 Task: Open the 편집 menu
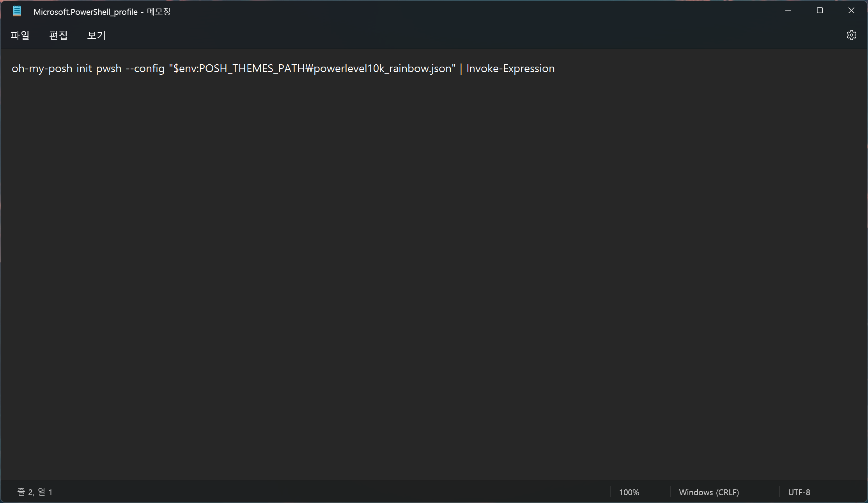click(x=58, y=35)
